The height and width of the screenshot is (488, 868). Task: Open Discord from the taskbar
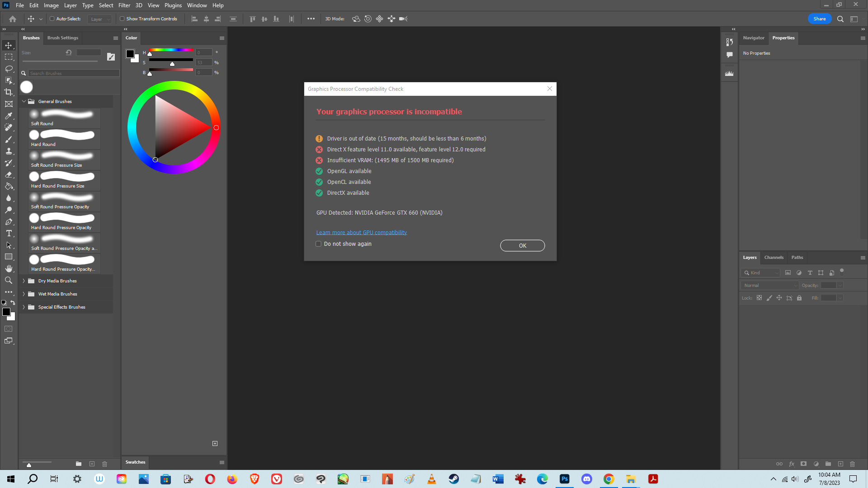587,479
